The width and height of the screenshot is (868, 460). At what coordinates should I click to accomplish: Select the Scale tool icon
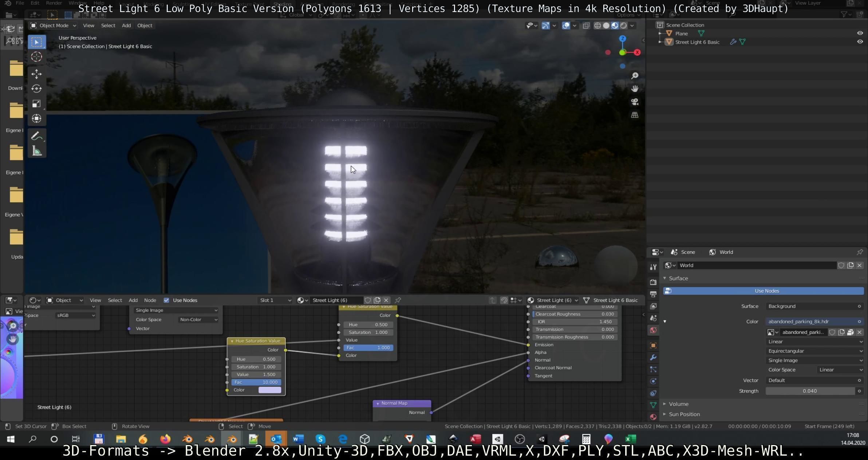[36, 104]
